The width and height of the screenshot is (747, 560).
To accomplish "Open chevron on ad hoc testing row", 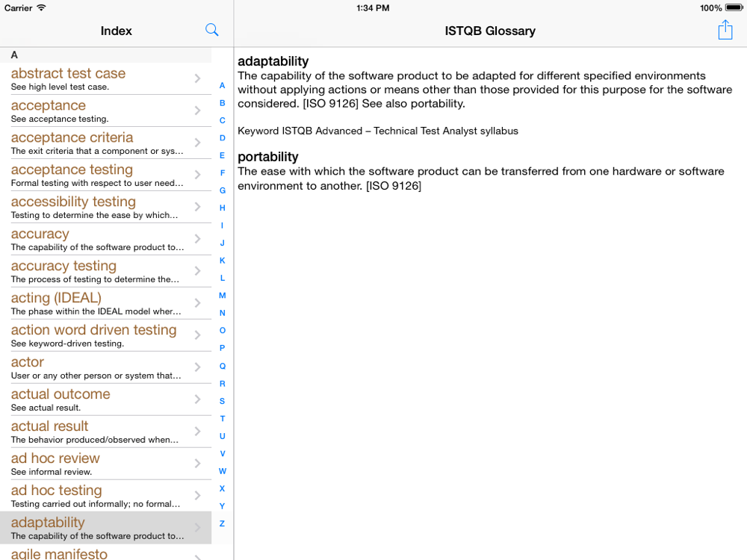I will click(198, 495).
